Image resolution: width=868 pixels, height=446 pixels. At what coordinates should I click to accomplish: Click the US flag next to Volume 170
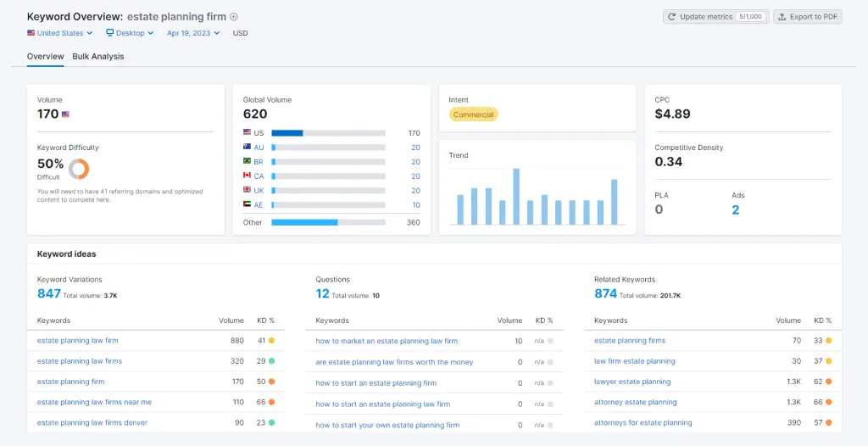65,114
